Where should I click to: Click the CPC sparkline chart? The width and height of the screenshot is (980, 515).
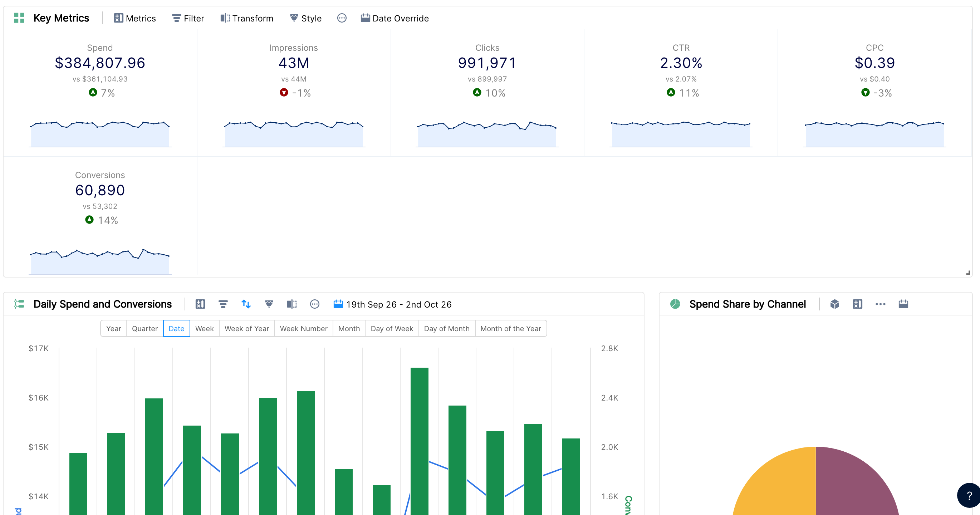coord(874,134)
